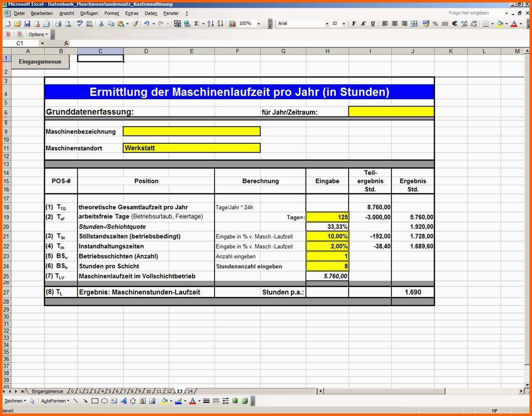This screenshot has height=416, width=532.
Task: Toggle italic (K) formatting
Action: (363, 24)
